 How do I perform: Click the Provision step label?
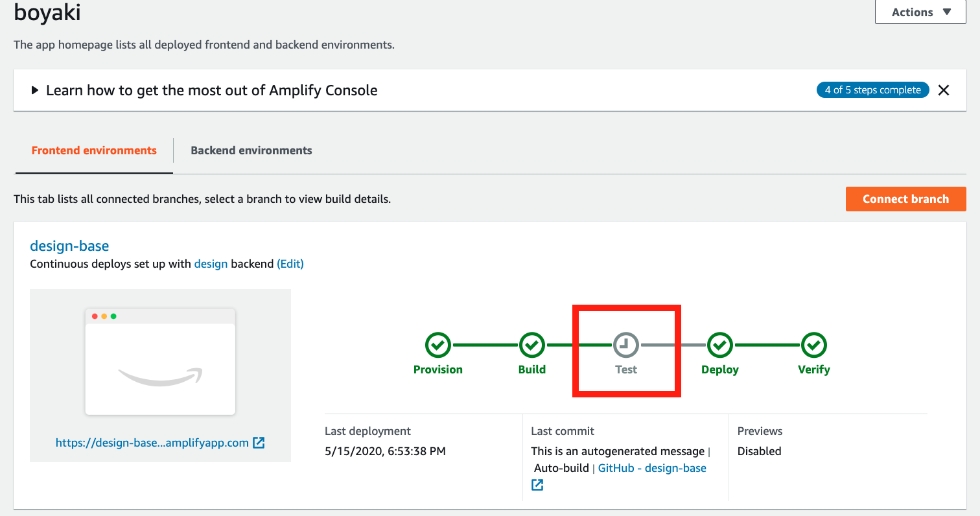pos(438,369)
